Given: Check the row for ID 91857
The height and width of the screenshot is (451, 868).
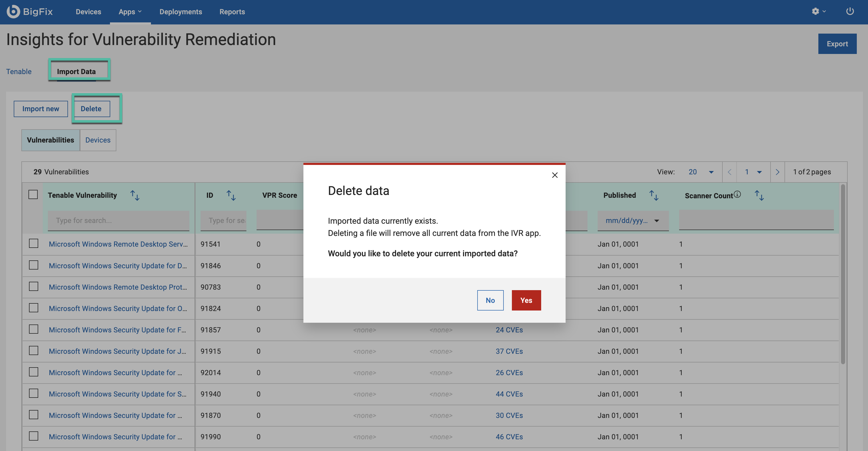Looking at the screenshot, I should [33, 329].
